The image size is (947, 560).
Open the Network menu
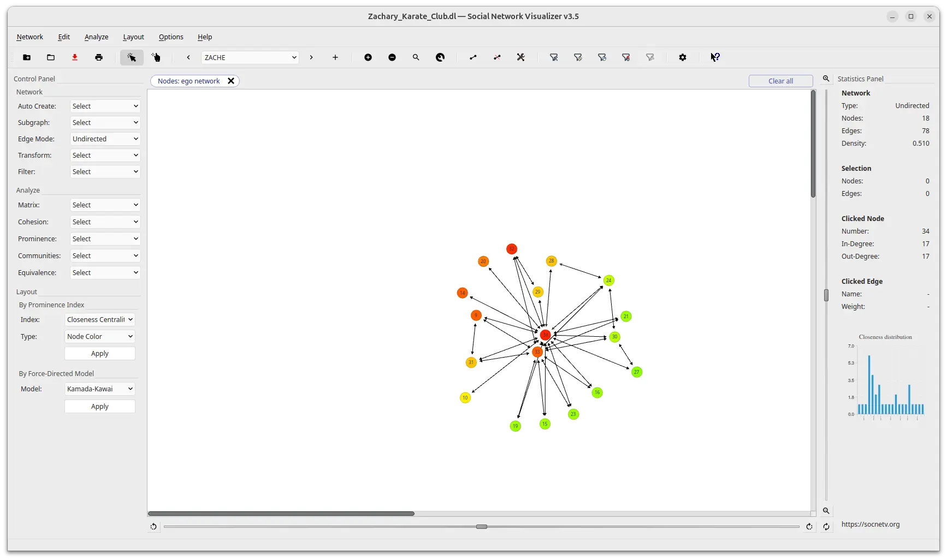click(x=29, y=37)
